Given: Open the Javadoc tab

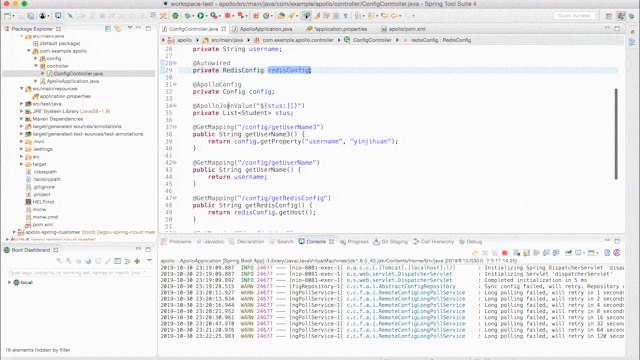Looking at the screenshot, I should point(210,242).
